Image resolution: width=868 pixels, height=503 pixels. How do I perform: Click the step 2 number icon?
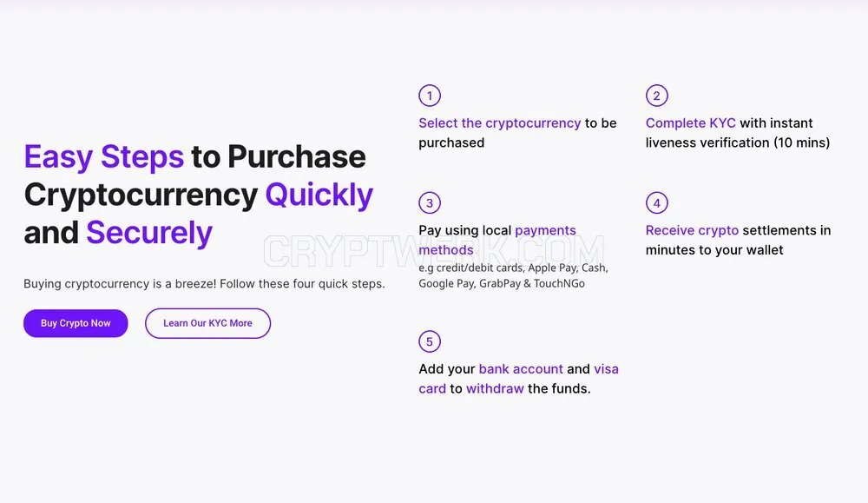656,96
